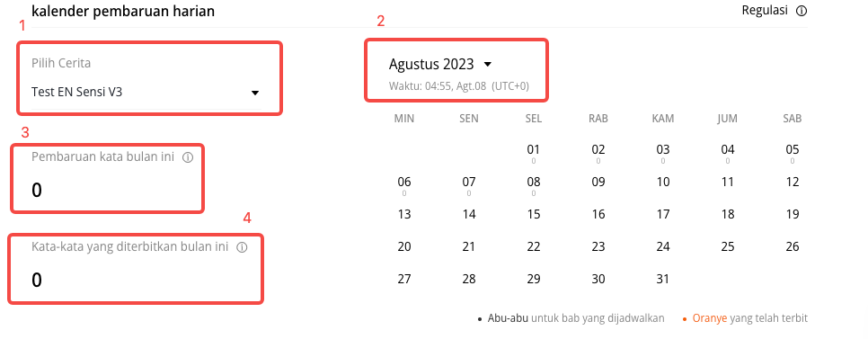Viewport: 868px width, 339px height.
Task: Select calendar day 27
Action: click(404, 279)
